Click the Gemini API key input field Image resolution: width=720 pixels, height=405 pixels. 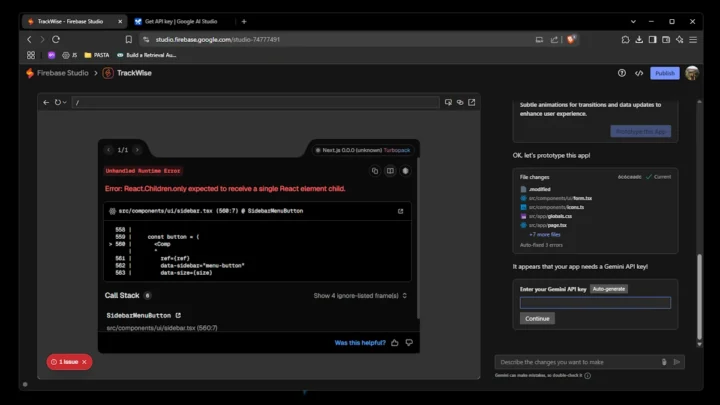point(595,303)
